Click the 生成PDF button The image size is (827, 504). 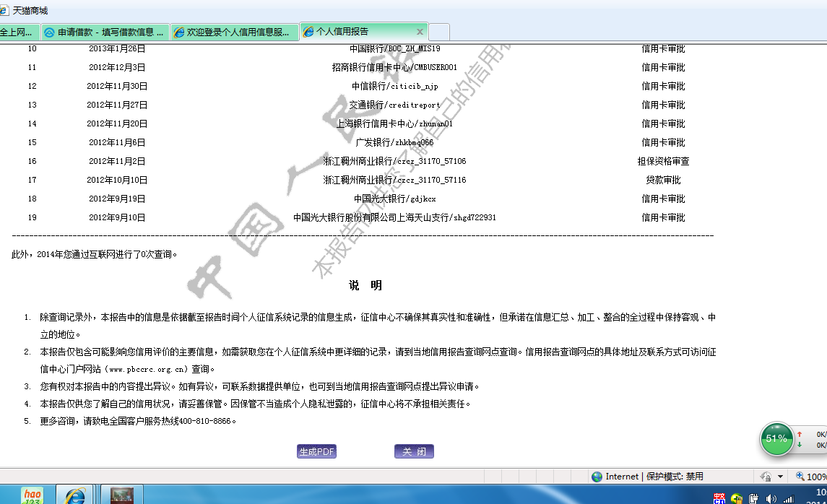[316, 452]
